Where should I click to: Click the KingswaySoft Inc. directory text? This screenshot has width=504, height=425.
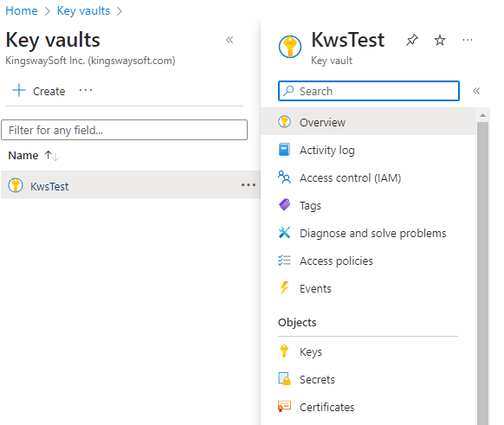[90, 61]
